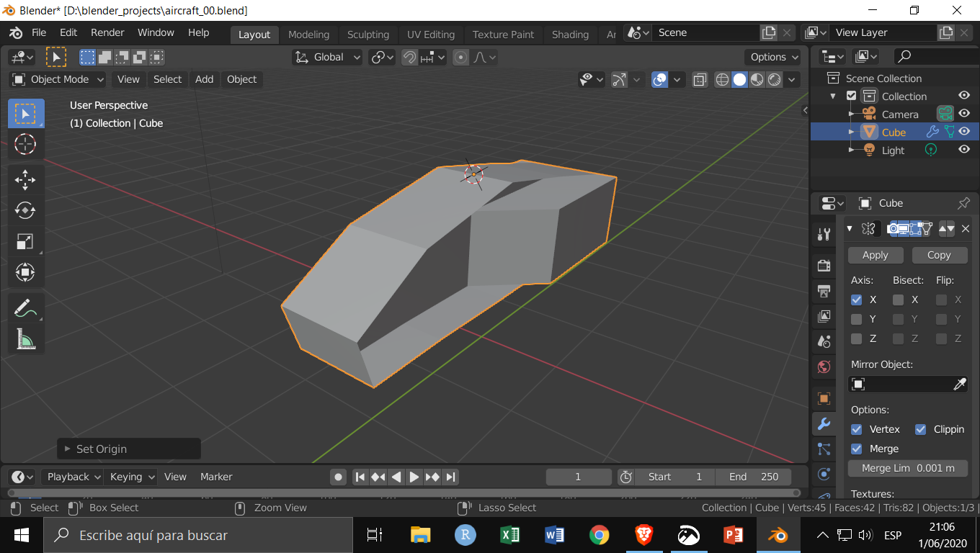Enable Bisect on the X axis
980x553 pixels.
pos(898,300)
